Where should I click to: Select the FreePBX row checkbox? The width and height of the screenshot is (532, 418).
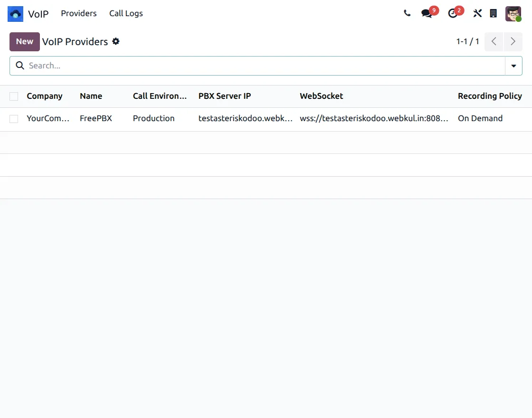tap(13, 118)
